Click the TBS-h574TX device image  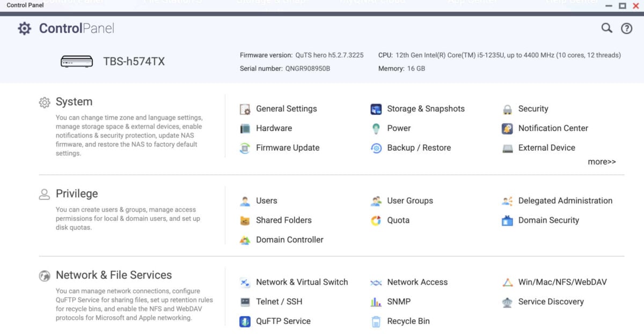click(x=77, y=60)
